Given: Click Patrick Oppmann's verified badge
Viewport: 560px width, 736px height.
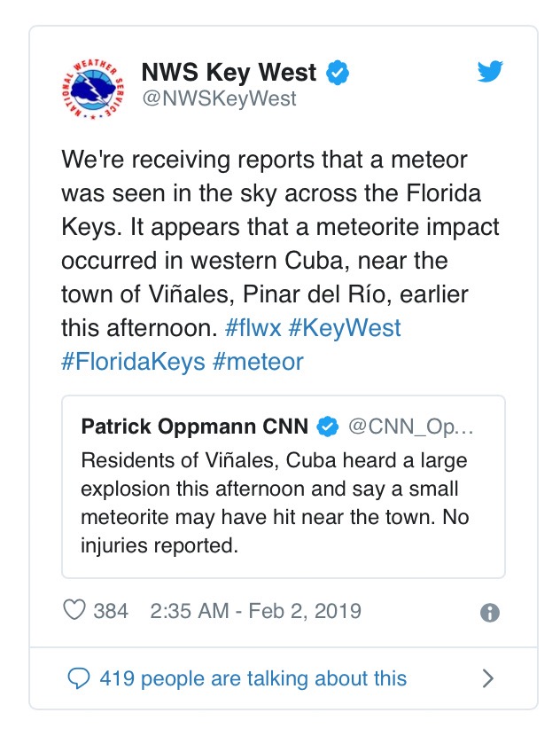Looking at the screenshot, I should click(328, 427).
